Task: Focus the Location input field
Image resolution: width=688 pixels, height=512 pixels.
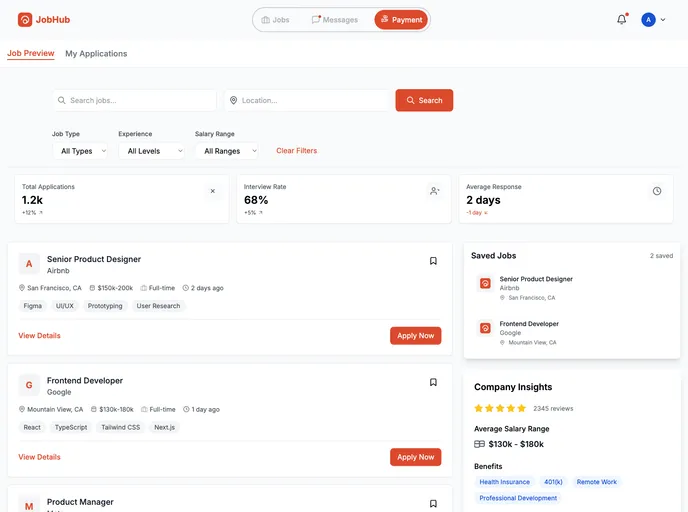Action: [308, 100]
